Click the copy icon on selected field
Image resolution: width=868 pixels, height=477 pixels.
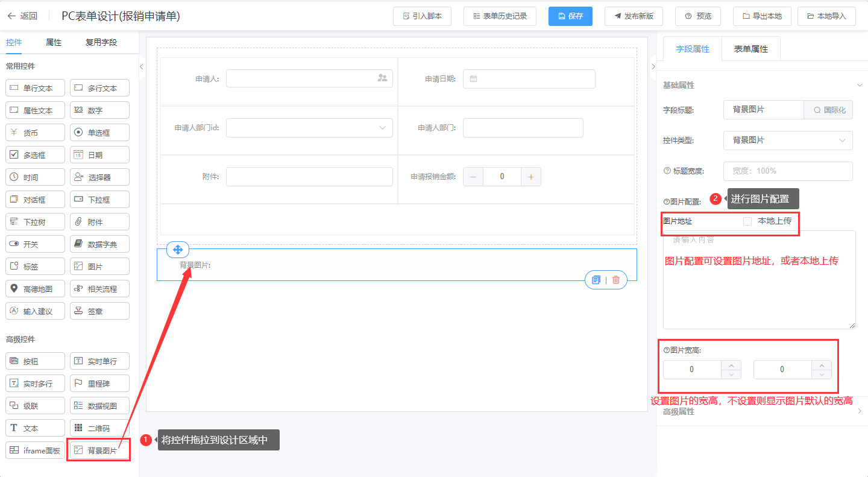click(x=596, y=280)
